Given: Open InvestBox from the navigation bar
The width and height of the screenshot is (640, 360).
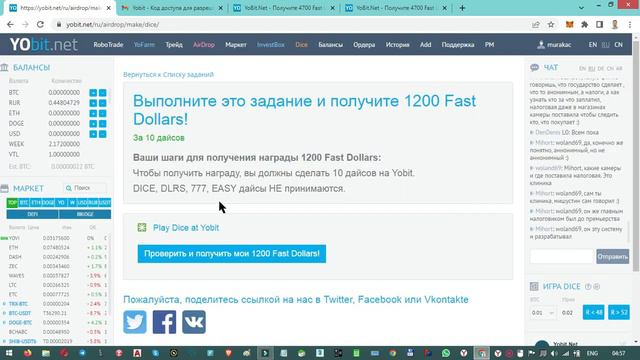Looking at the screenshot, I should pyautogui.click(x=271, y=44).
